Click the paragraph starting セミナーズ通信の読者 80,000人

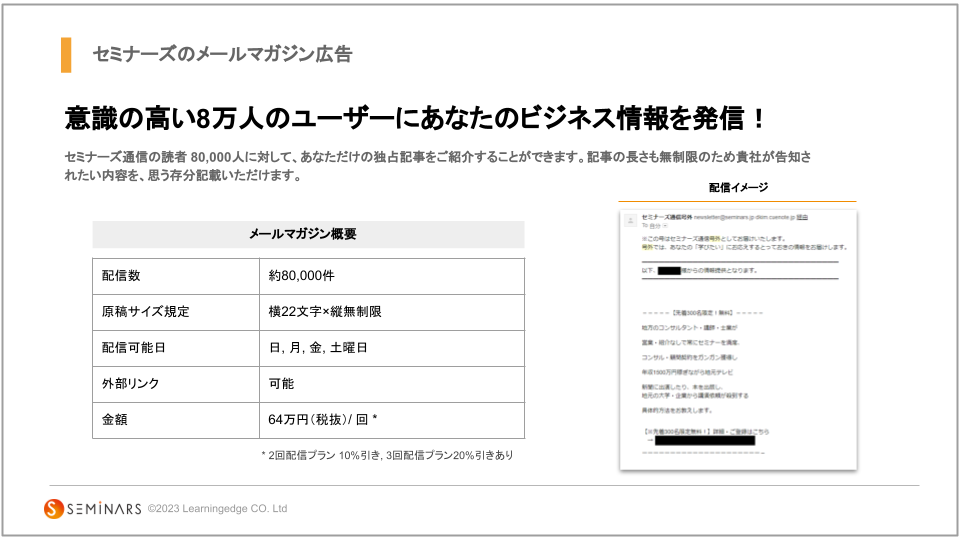click(x=438, y=167)
